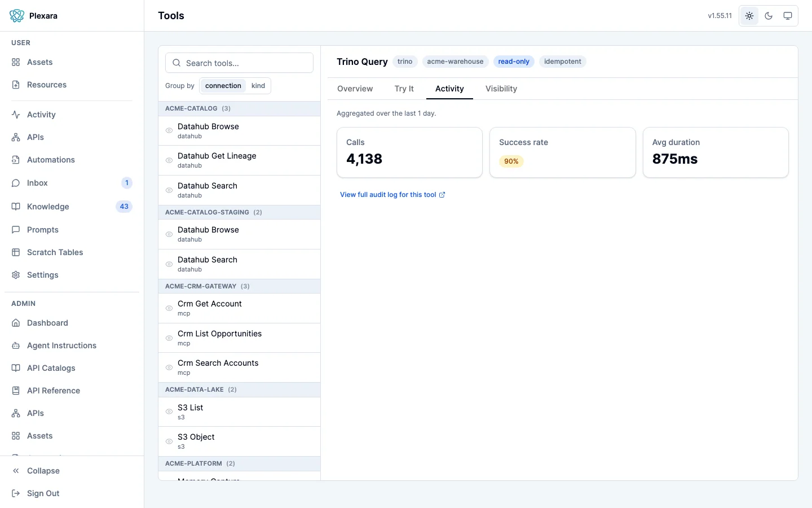Screen dimensions: 812x508
Task: Toggle visibility of ACME-CATALOG-STAGING Datahub Search
Action: [169, 264]
